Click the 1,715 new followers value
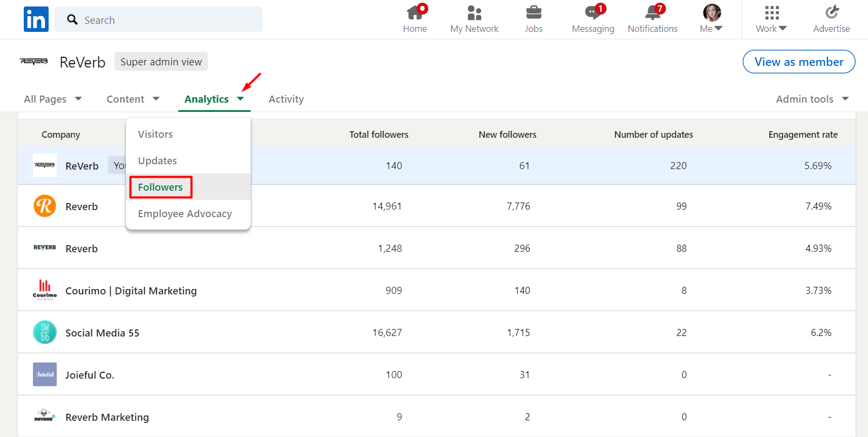 [519, 332]
